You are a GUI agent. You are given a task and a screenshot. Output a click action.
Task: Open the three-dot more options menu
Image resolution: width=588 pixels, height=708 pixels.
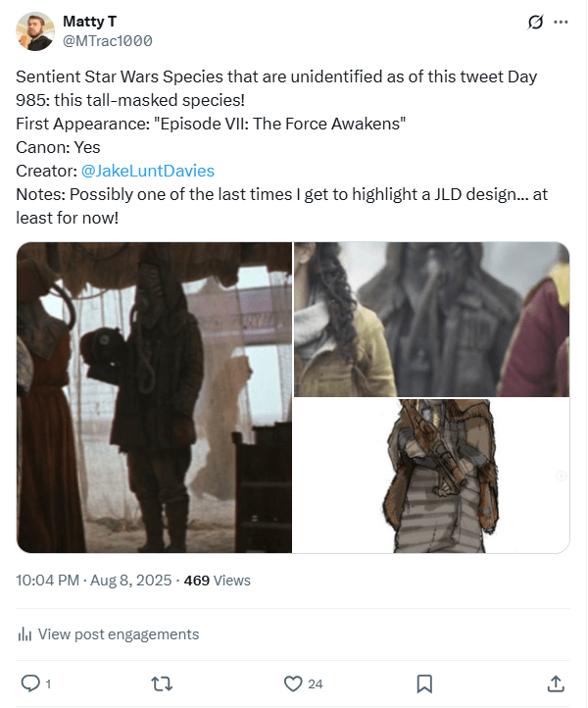[561, 22]
